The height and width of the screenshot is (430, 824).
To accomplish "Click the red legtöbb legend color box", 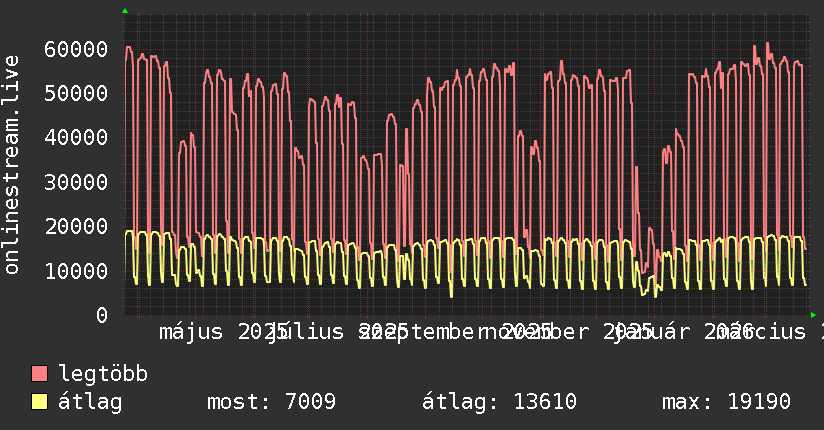I will point(40,374).
